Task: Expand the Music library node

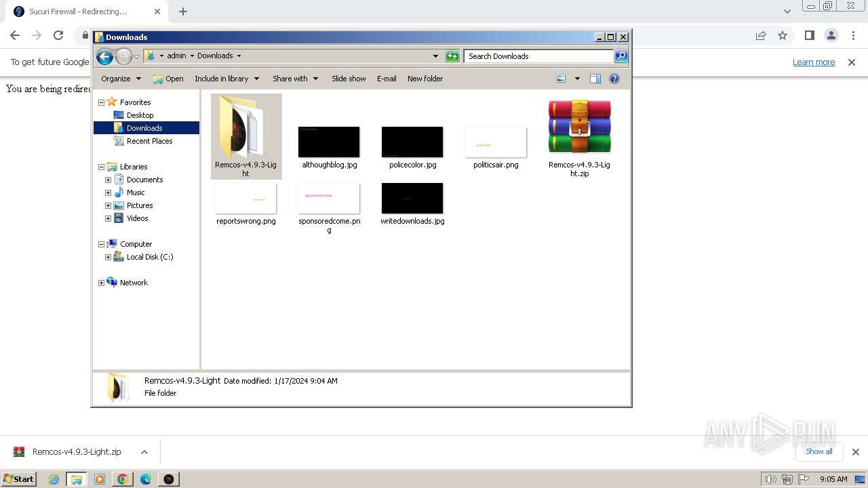Action: 108,192
